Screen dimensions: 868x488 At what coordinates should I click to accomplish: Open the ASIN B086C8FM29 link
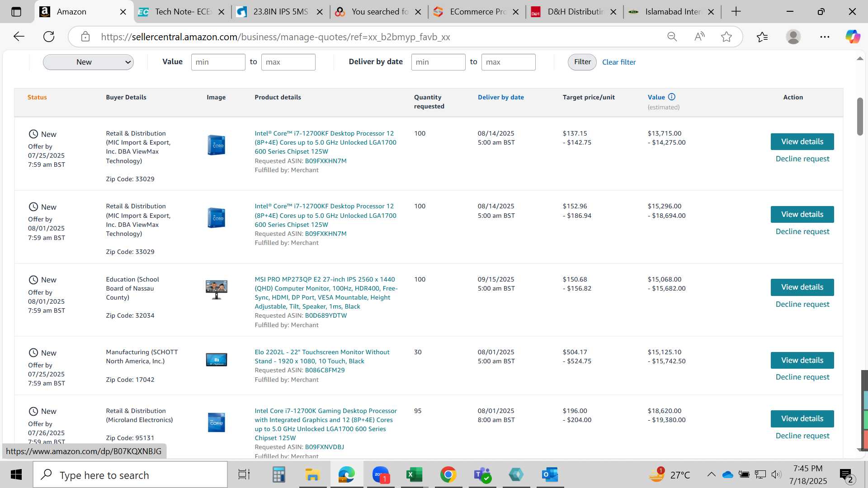(325, 370)
